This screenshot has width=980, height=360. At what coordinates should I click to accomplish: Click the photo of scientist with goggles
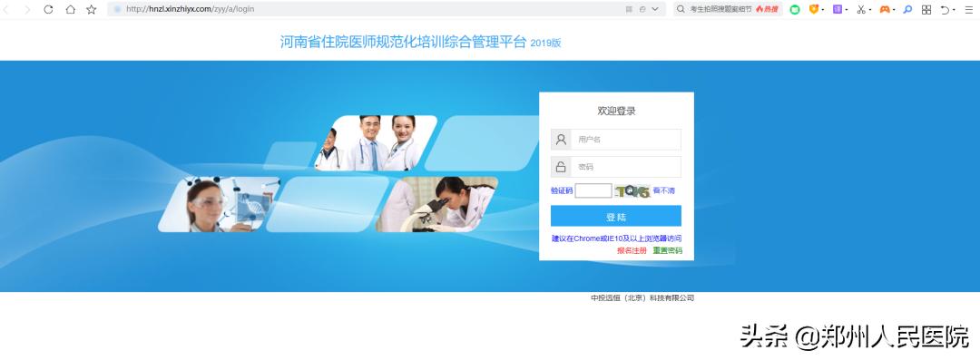tap(220, 204)
